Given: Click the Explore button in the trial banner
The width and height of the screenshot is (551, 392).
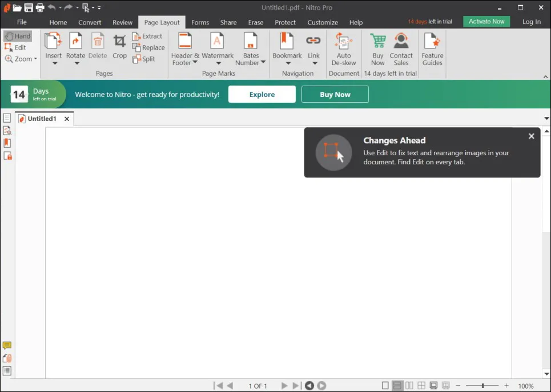Looking at the screenshot, I should 262,94.
